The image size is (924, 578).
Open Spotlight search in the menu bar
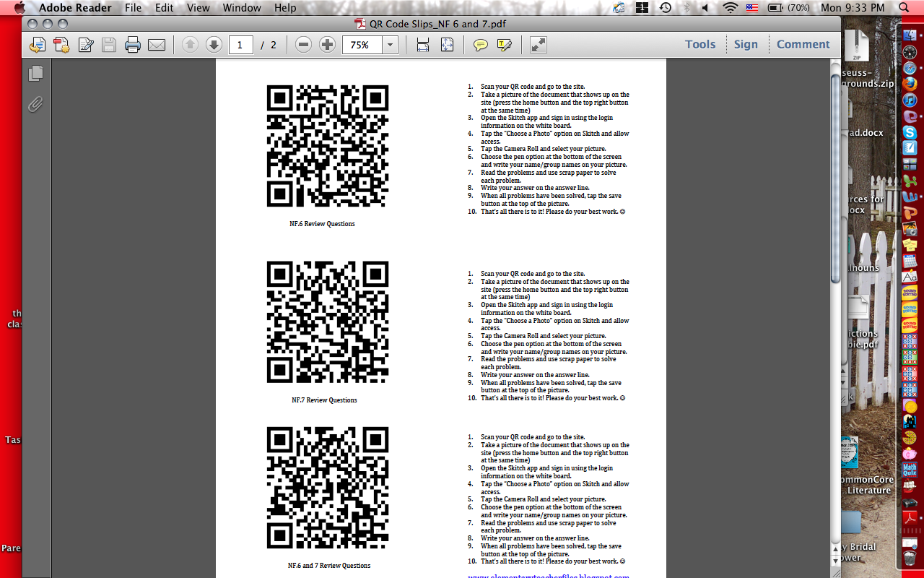click(x=903, y=7)
